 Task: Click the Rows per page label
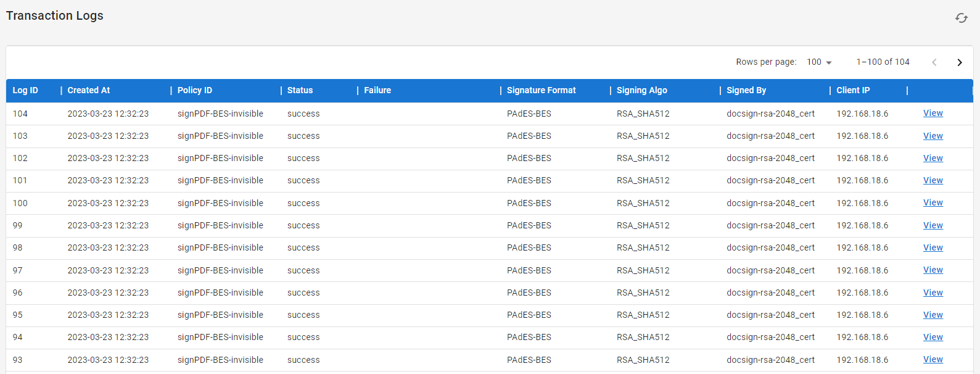tap(766, 62)
